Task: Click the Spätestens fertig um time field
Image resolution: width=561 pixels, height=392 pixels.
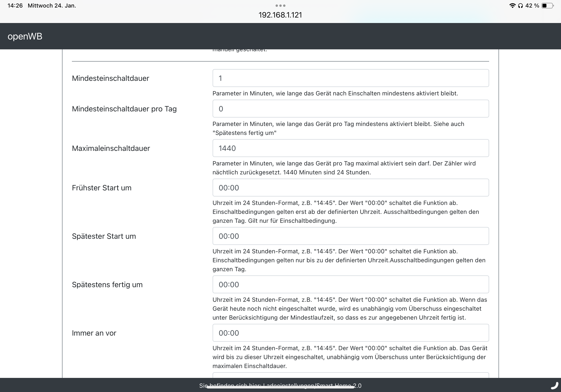Action: [x=350, y=284]
